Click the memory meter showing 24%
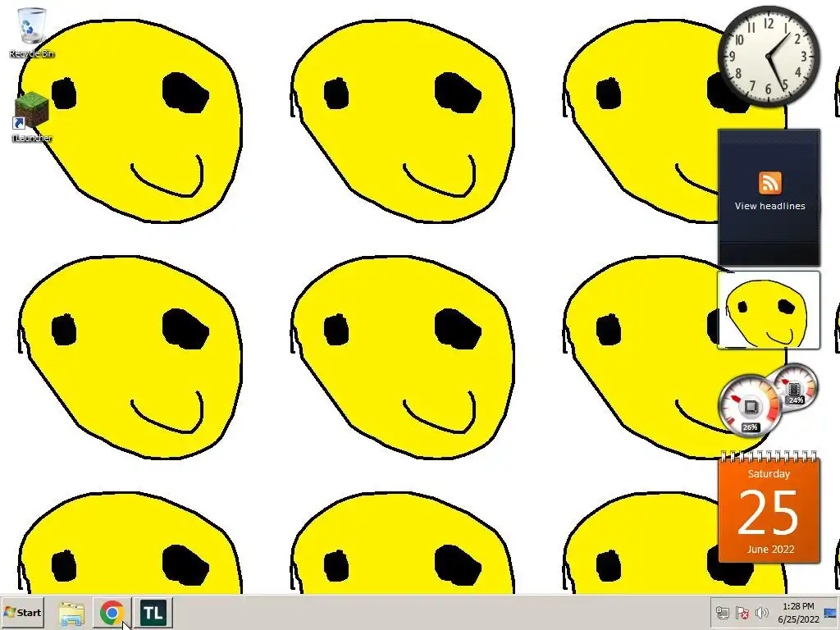The height and width of the screenshot is (630, 840). (796, 387)
